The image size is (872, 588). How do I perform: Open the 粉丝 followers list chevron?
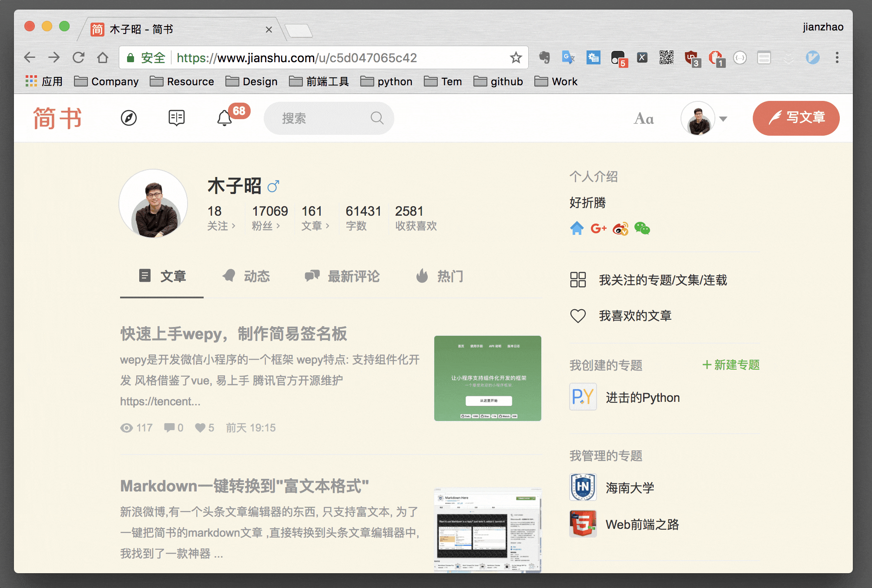coord(278,226)
